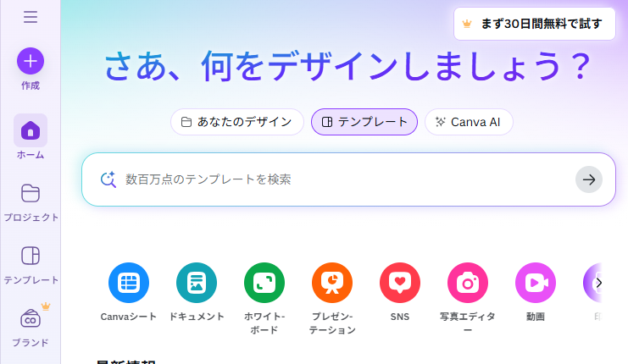Switch to the テンプレート pill tab
The image size is (628, 364).
[x=364, y=122]
